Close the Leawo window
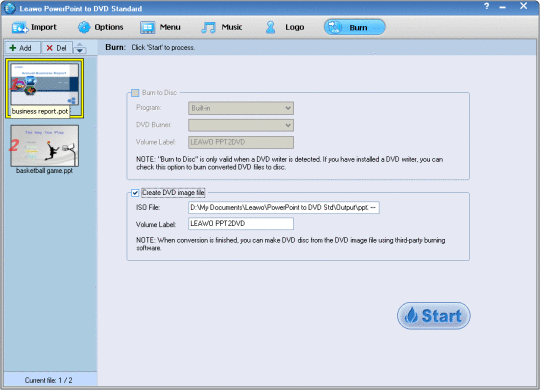The image size is (540, 390). tap(523, 6)
